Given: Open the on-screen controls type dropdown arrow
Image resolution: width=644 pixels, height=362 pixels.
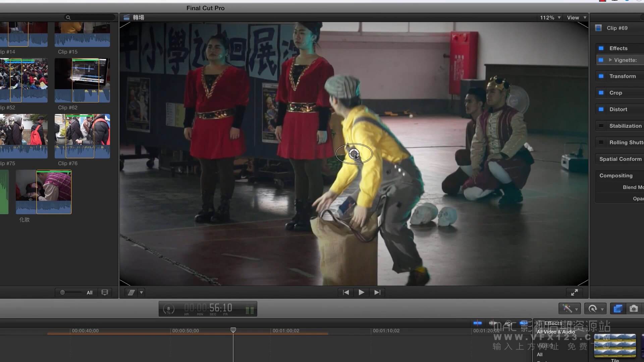Looking at the screenshot, I should [141, 292].
